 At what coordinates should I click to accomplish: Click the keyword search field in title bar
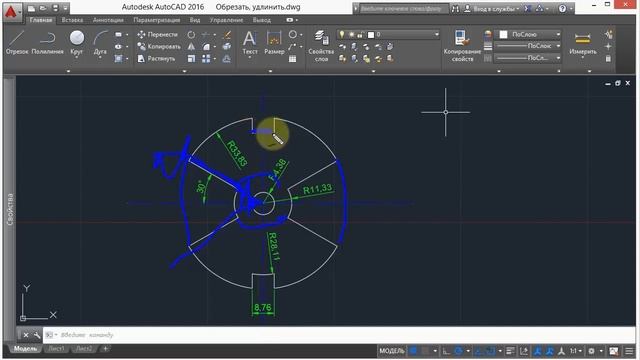pos(404,9)
